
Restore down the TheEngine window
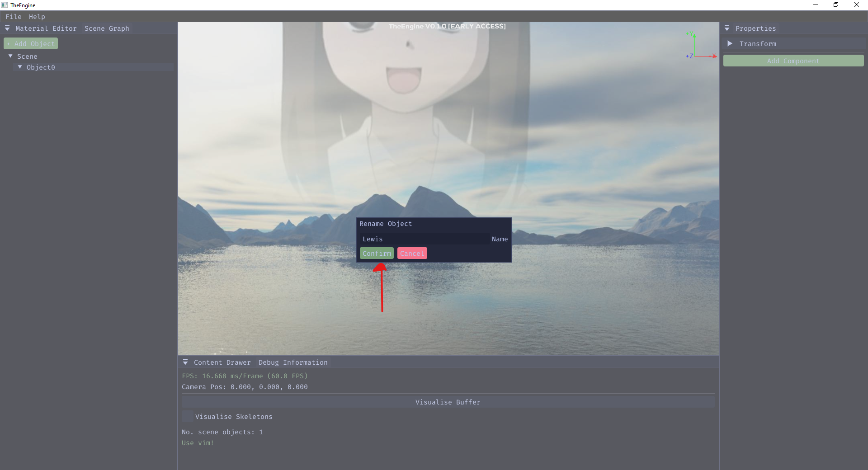tap(836, 5)
